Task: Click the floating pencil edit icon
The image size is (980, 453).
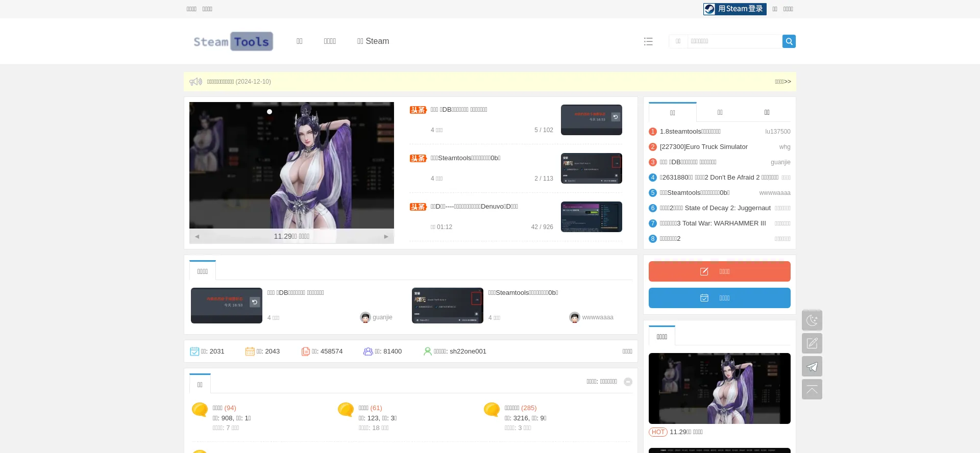Action: [812, 343]
